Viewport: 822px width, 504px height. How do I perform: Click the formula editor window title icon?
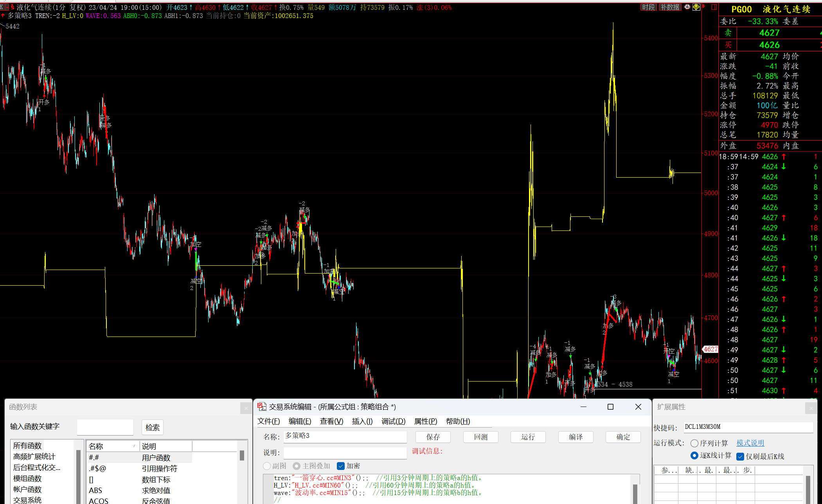pyautogui.click(x=261, y=407)
